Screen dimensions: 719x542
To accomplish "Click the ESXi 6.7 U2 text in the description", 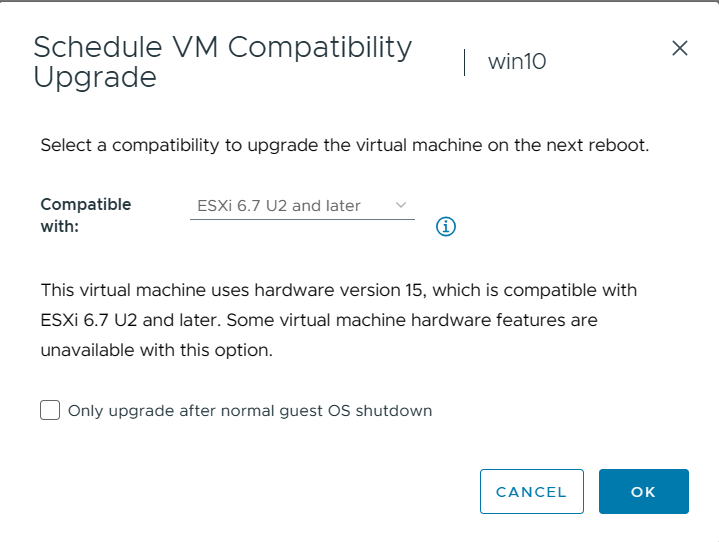I will (x=89, y=321).
